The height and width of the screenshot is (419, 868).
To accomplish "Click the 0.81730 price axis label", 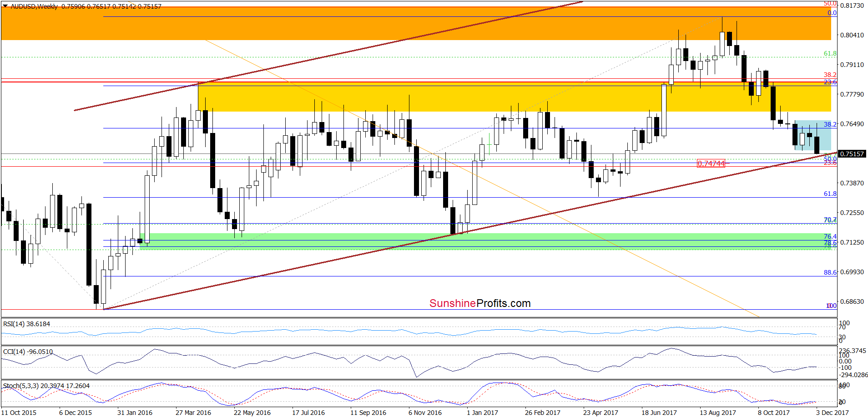I will pyautogui.click(x=852, y=5).
